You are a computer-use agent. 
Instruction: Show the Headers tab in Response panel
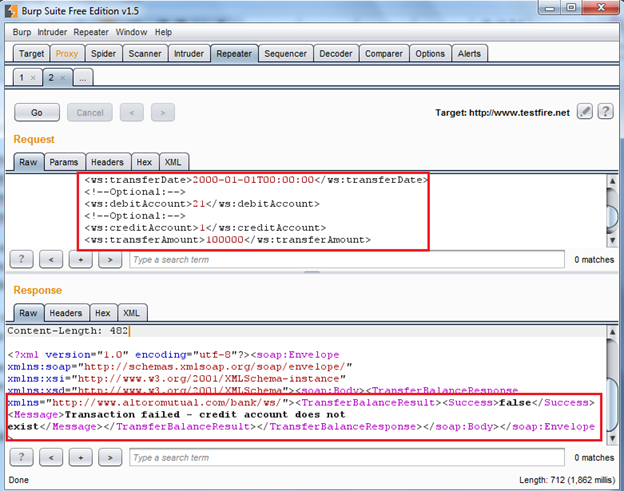(x=66, y=313)
